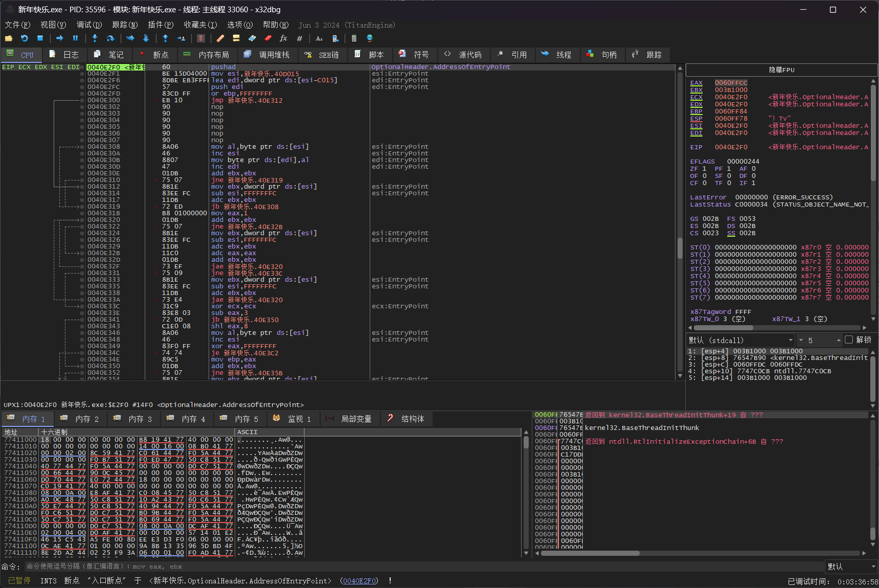Click the run arrow icon

click(60, 38)
